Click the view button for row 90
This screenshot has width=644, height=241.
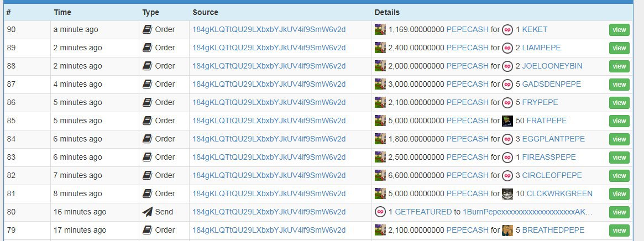pyautogui.click(x=619, y=30)
